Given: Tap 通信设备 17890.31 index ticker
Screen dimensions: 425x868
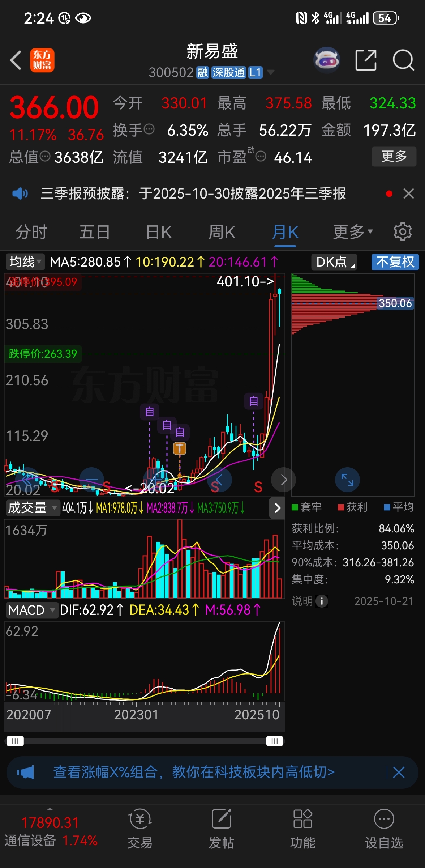Looking at the screenshot, I should click(51, 832).
